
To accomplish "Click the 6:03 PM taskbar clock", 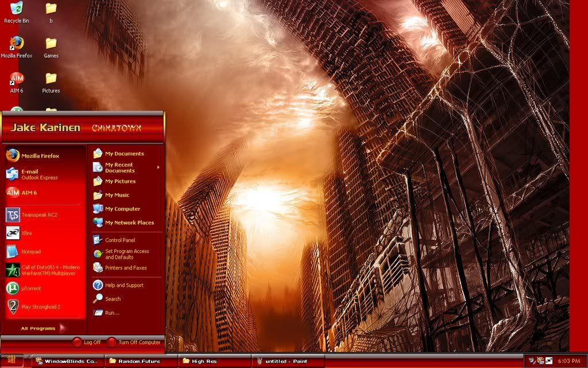I will (x=569, y=361).
